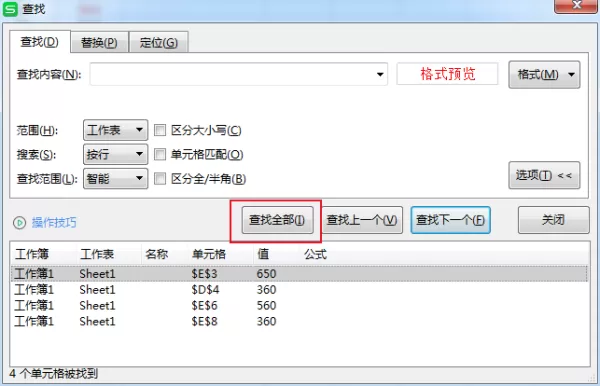Click the 查找全部(I) button
The image size is (600, 386).
click(x=277, y=220)
